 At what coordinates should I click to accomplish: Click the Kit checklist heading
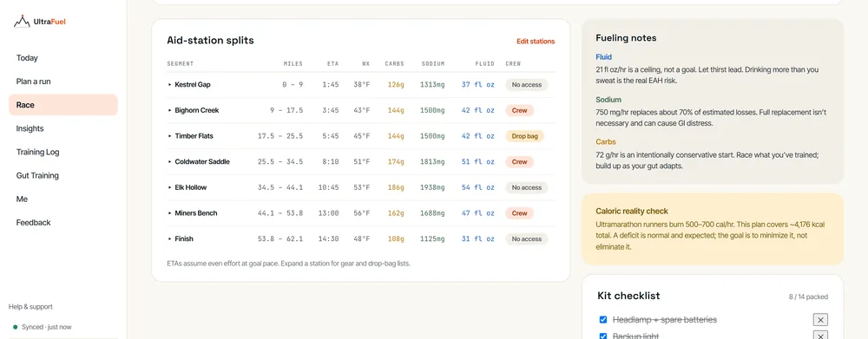[x=628, y=296]
